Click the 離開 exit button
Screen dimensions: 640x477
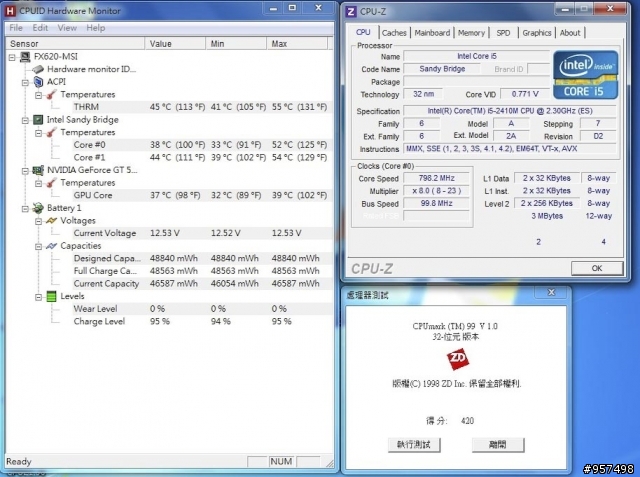[x=498, y=445]
